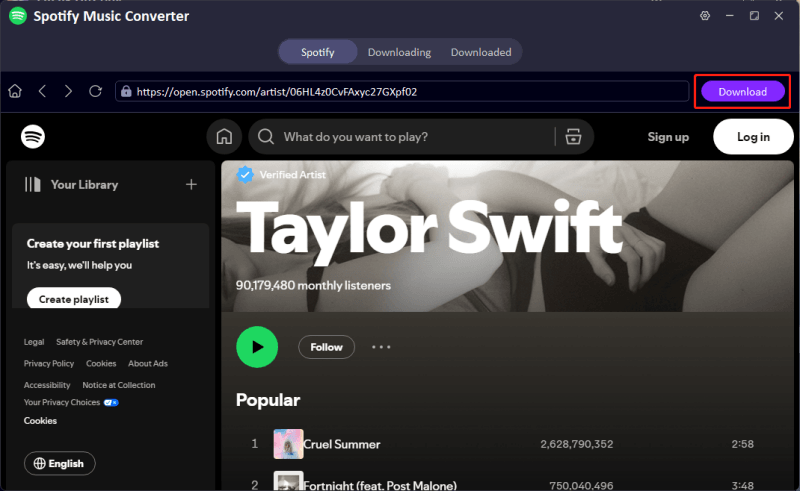800x491 pixels.
Task: Add playlist with plus icon in library
Action: click(x=191, y=184)
